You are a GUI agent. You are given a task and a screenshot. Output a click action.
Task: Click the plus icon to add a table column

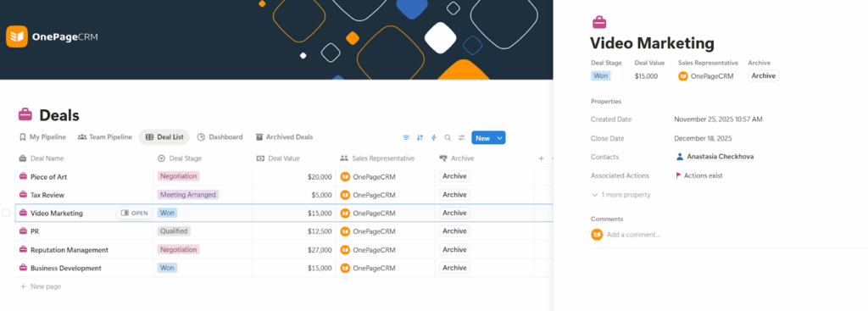[x=542, y=158]
